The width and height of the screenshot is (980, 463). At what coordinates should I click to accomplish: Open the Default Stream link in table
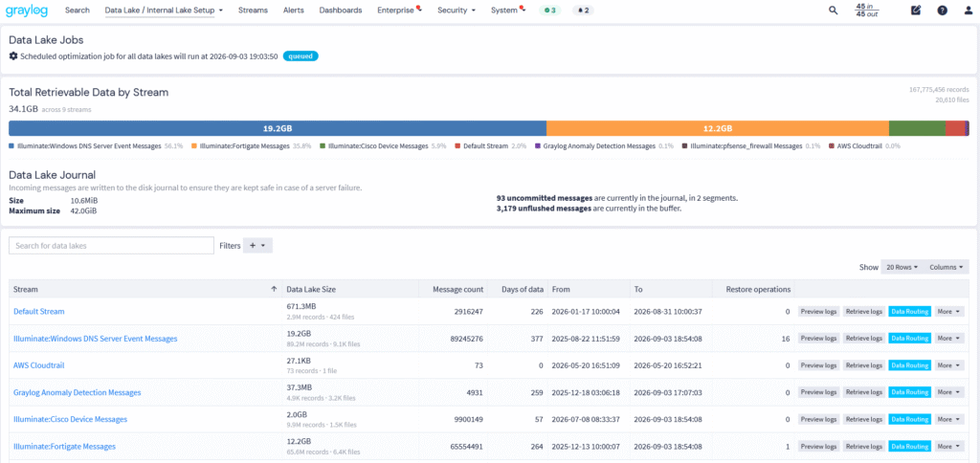[x=38, y=311]
